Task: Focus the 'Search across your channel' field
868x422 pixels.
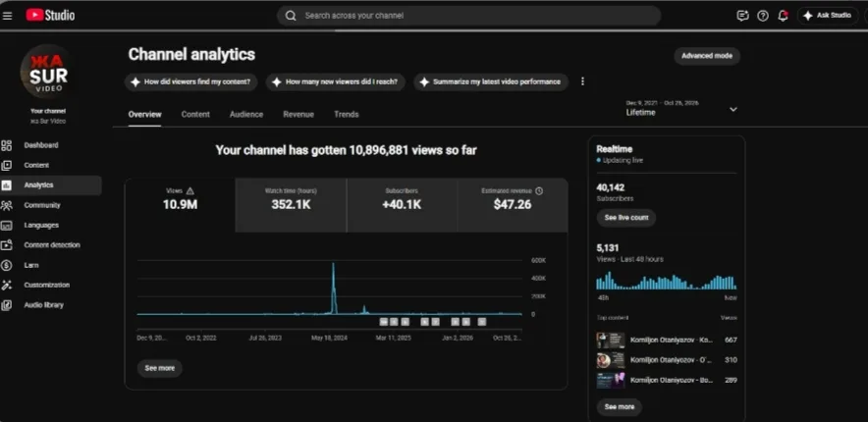Action: point(469,16)
